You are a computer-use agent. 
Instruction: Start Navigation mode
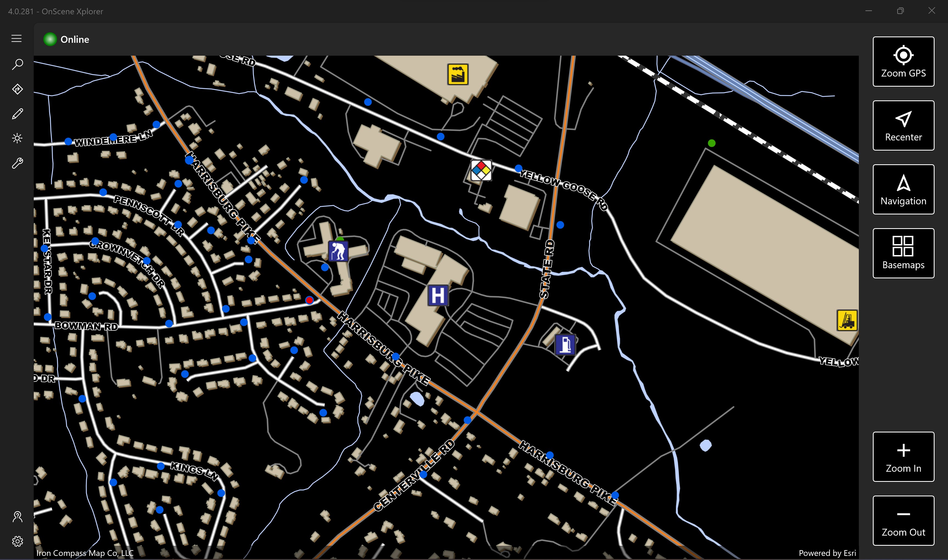pyautogui.click(x=903, y=190)
